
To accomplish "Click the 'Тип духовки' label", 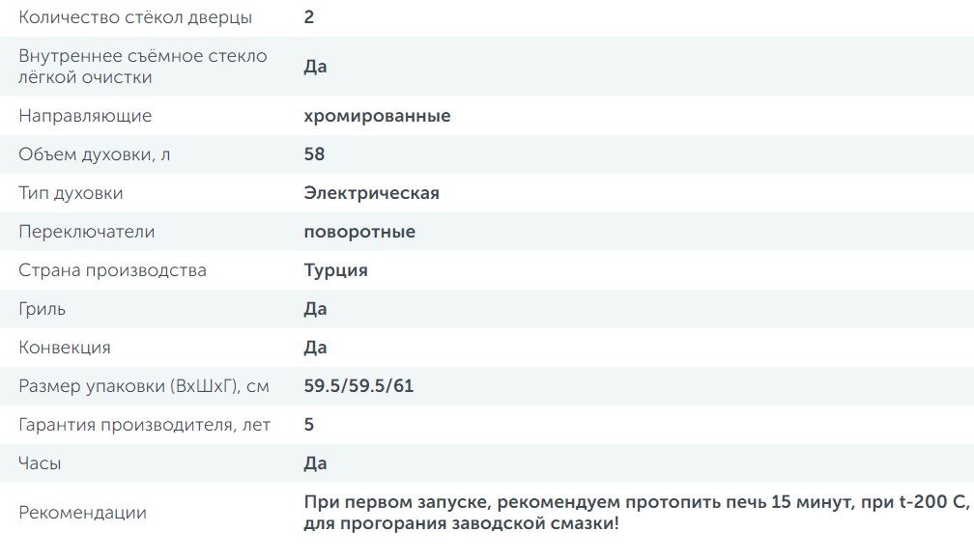I will click(x=71, y=193).
